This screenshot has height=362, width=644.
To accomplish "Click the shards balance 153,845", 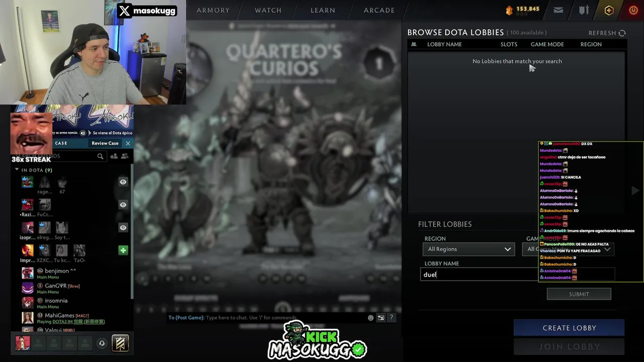I will pos(528,9).
